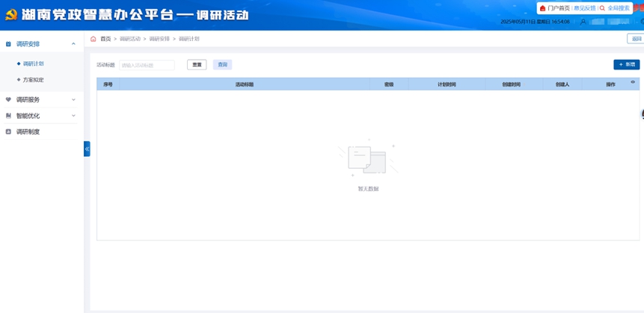Click the user profile icon in the header
Screen dimensions: 644x313
point(583,22)
